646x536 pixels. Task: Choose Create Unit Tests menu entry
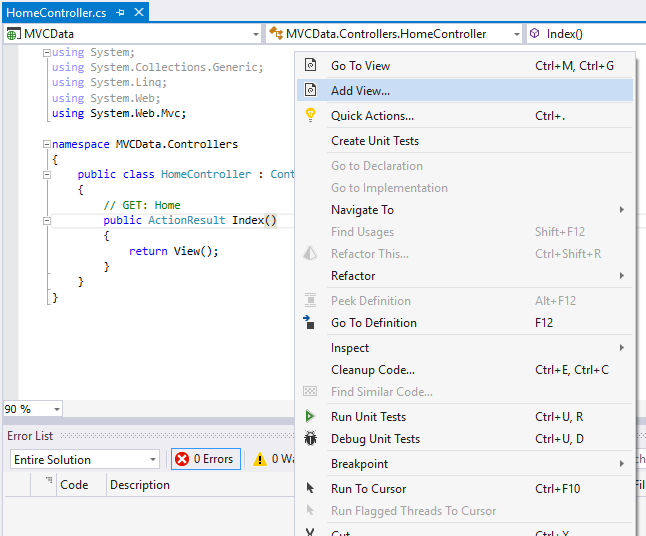[x=375, y=141]
